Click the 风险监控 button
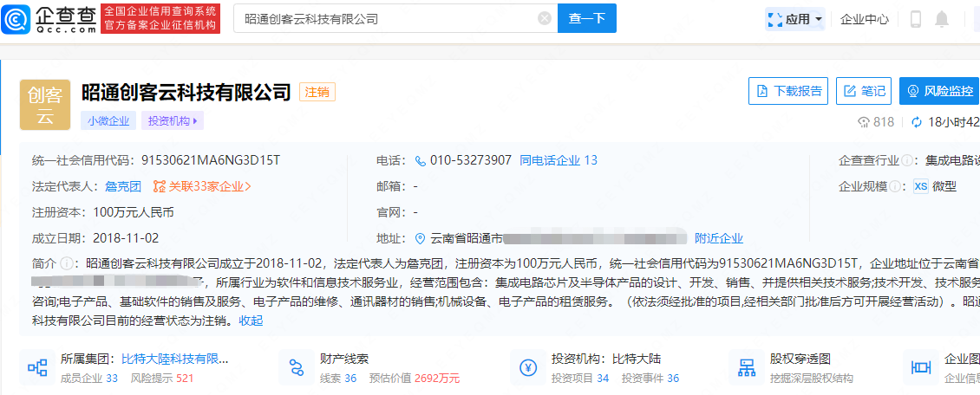The image size is (980, 395). [x=940, y=91]
